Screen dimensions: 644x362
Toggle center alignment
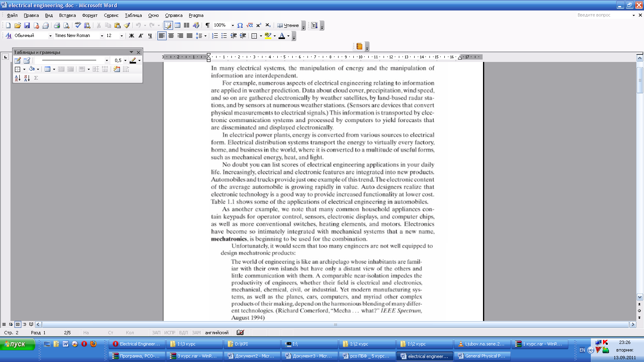tap(171, 36)
